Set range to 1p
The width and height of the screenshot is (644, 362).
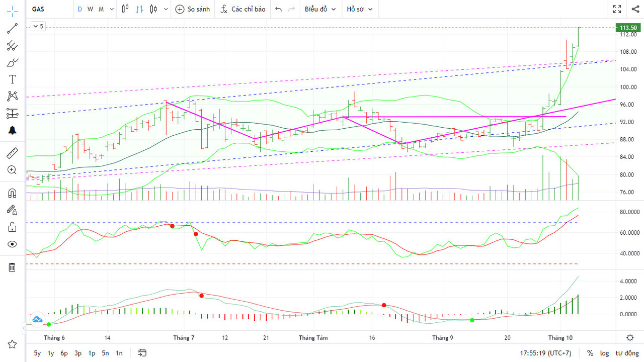pyautogui.click(x=92, y=353)
